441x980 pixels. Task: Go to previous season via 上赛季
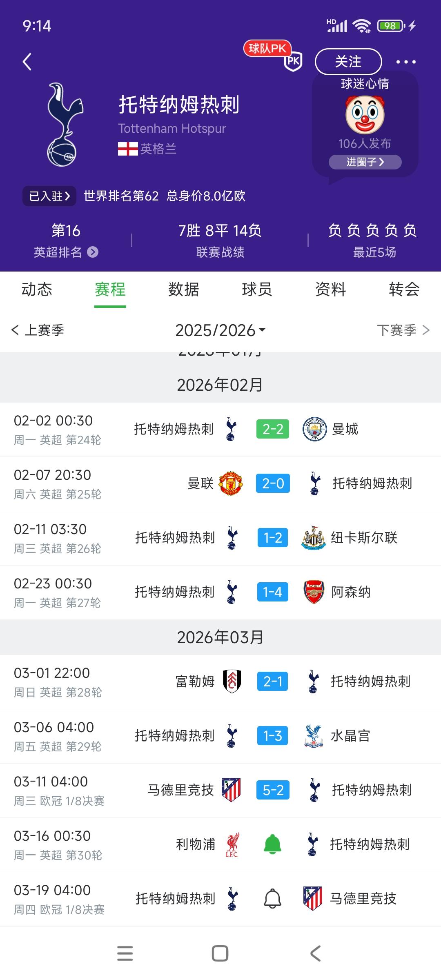(38, 330)
